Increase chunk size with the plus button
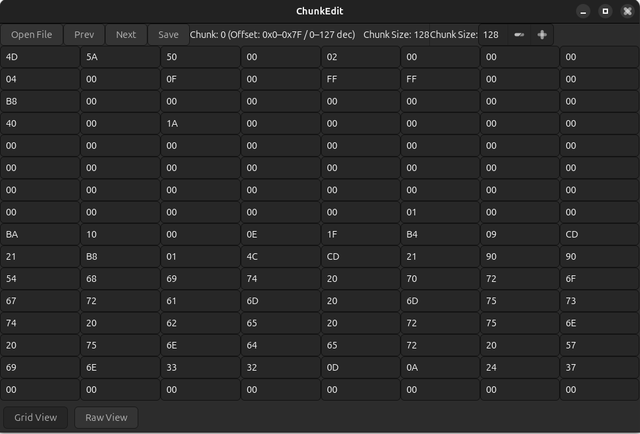The width and height of the screenshot is (640, 434). tap(542, 35)
